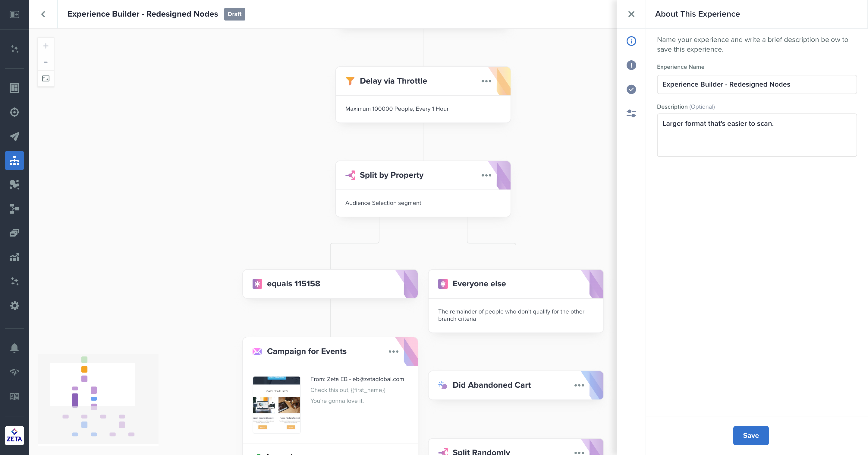
Task: Open the notifications bell icon
Action: pos(14,348)
